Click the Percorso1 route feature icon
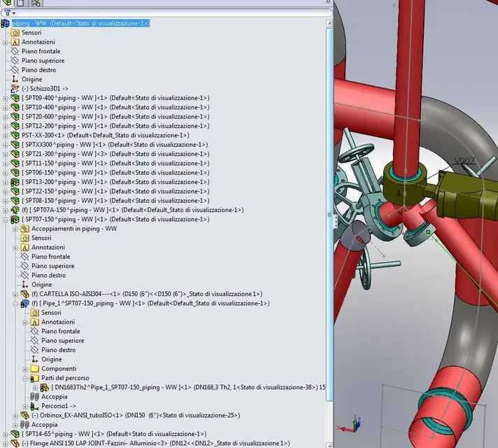The height and width of the screenshot is (448, 498). [34, 406]
